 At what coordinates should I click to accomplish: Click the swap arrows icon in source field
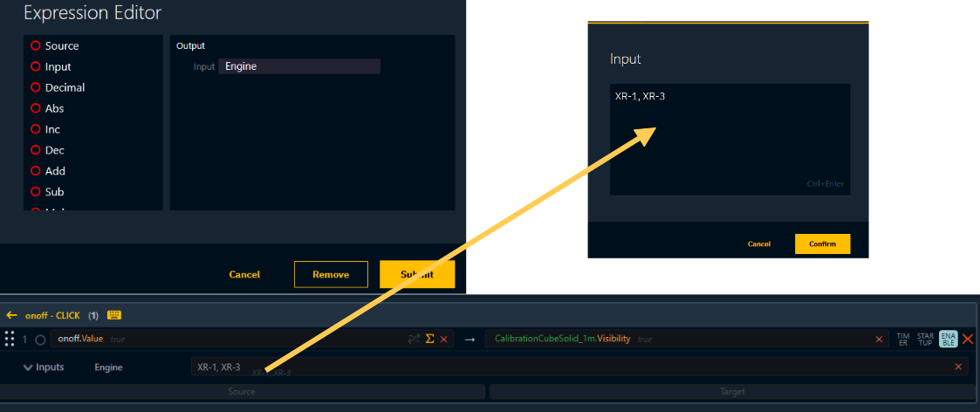click(414, 339)
